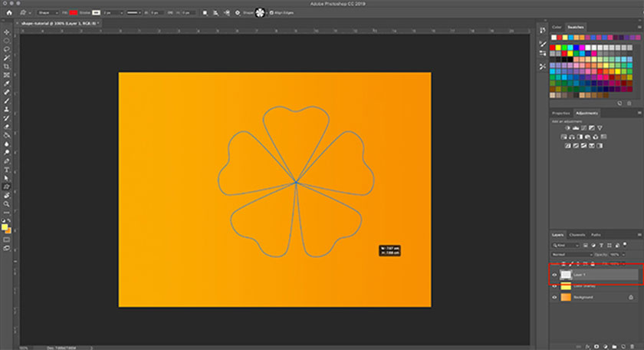The height and width of the screenshot is (350, 644).
Task: Select the Eyedropper tool
Action: (7, 84)
